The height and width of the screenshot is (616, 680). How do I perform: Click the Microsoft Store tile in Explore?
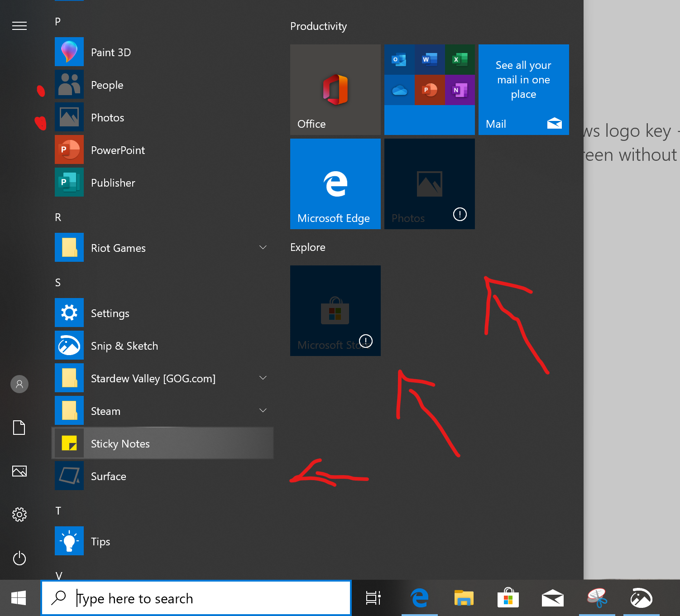(x=335, y=311)
